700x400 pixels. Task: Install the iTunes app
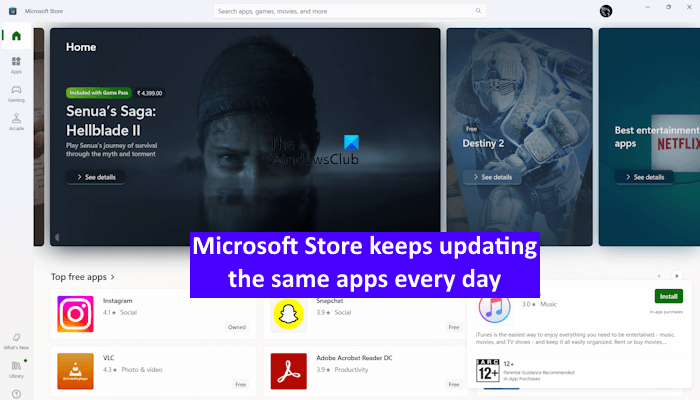point(668,296)
